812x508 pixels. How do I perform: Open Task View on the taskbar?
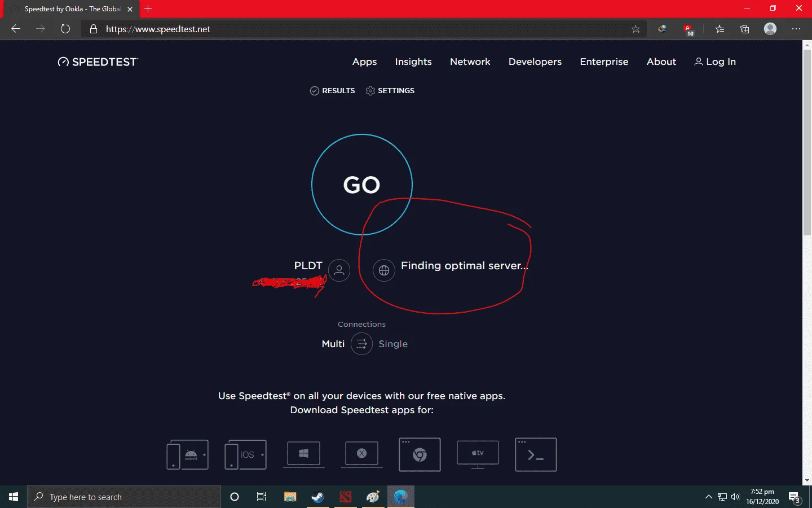point(262,497)
